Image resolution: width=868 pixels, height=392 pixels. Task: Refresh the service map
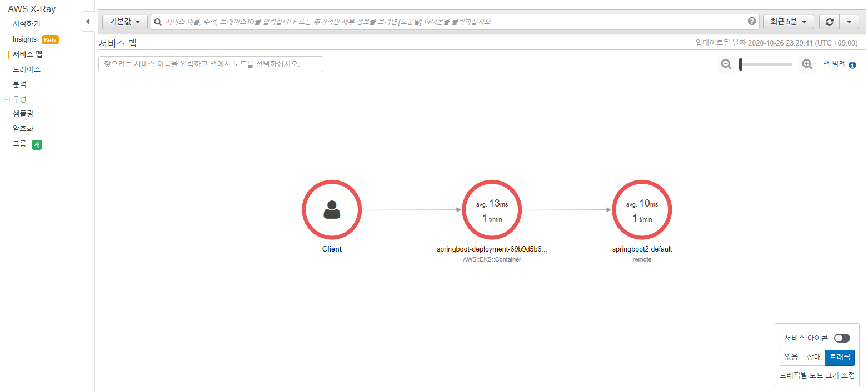[830, 22]
